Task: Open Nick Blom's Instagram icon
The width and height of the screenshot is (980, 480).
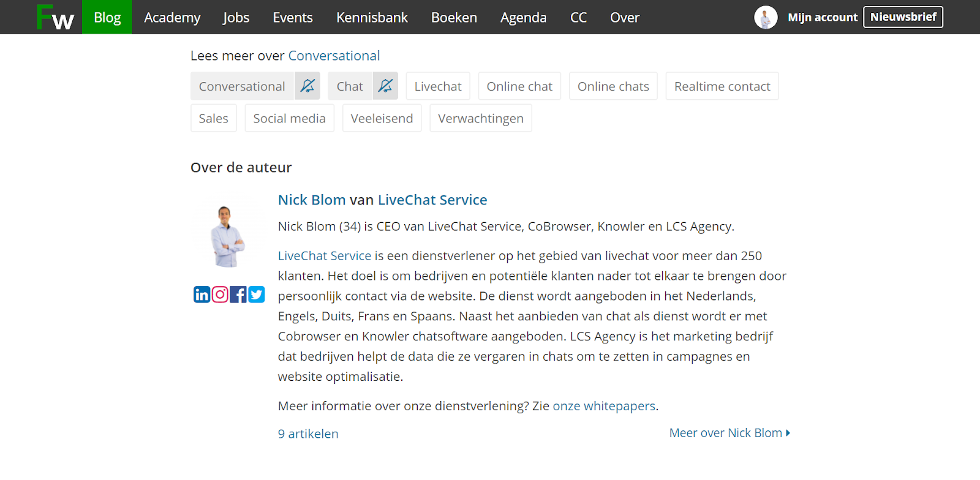Action: [x=220, y=294]
